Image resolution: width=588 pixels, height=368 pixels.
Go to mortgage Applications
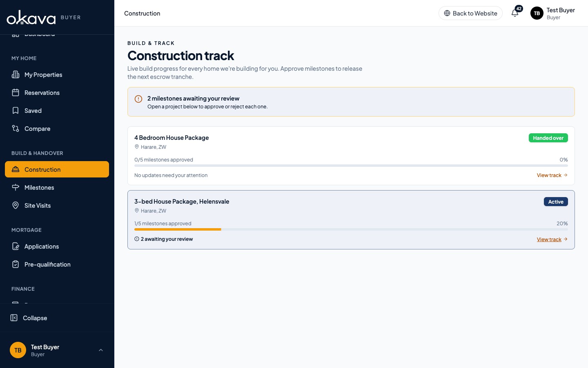(x=57, y=246)
